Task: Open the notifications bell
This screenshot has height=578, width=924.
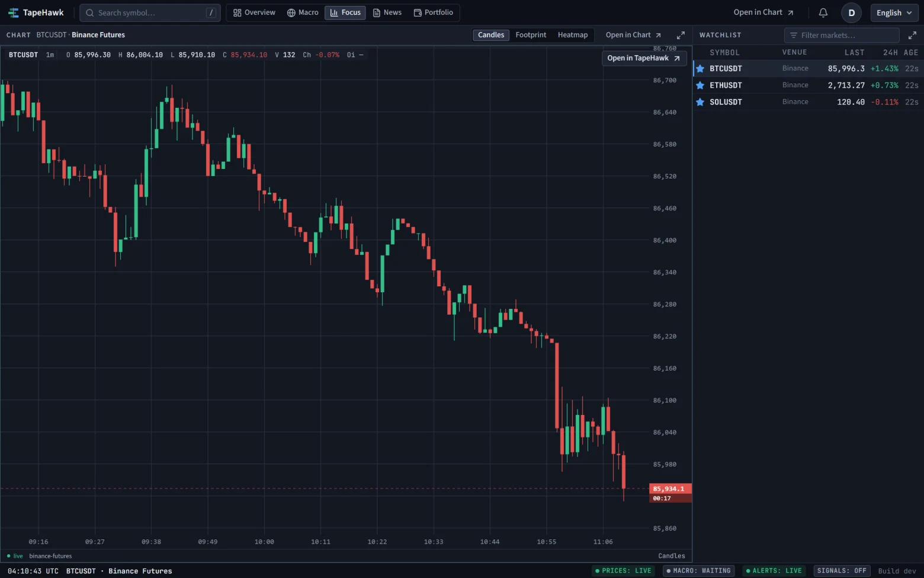Action: (823, 12)
